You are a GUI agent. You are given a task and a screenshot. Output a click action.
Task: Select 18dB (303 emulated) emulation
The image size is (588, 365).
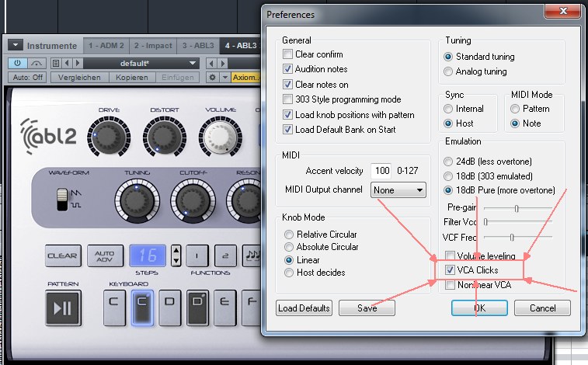click(448, 176)
